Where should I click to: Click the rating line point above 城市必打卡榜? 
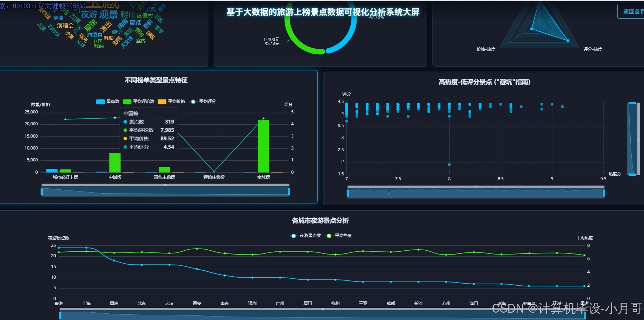click(x=65, y=119)
